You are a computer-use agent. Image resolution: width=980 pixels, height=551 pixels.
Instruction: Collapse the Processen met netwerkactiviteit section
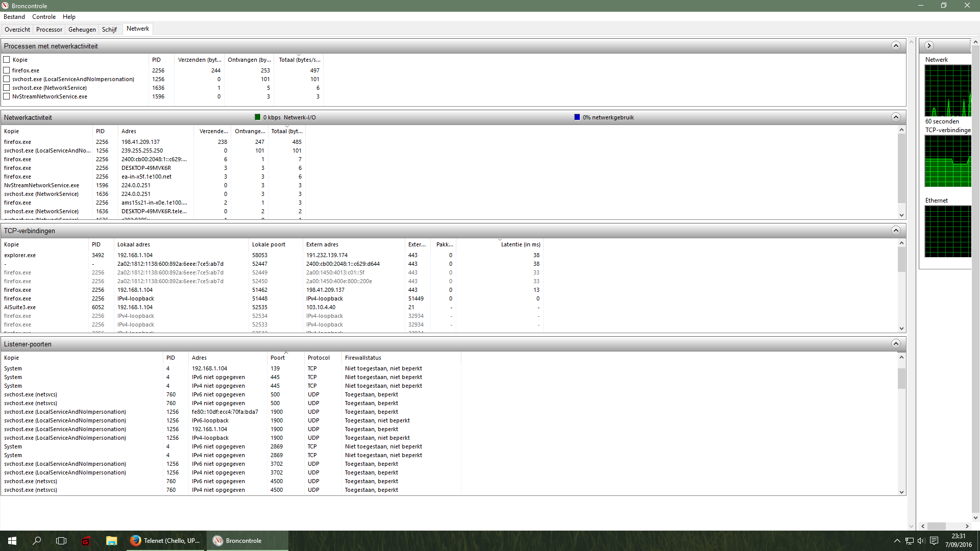pos(896,46)
